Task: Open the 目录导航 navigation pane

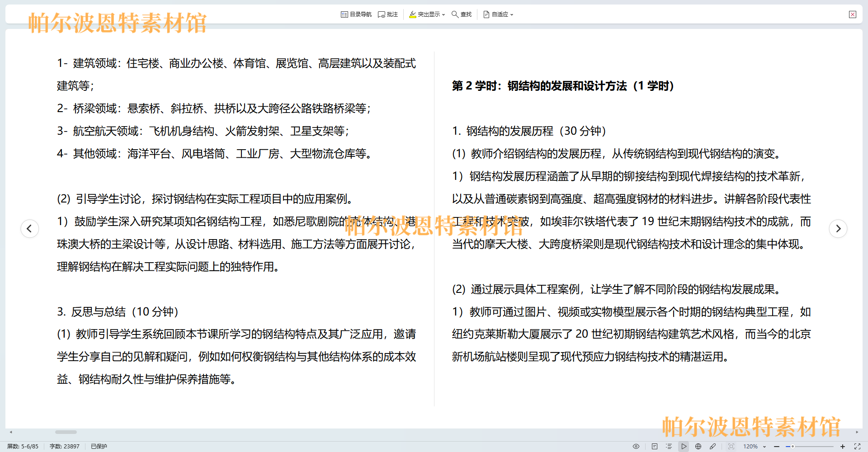Action: [356, 14]
